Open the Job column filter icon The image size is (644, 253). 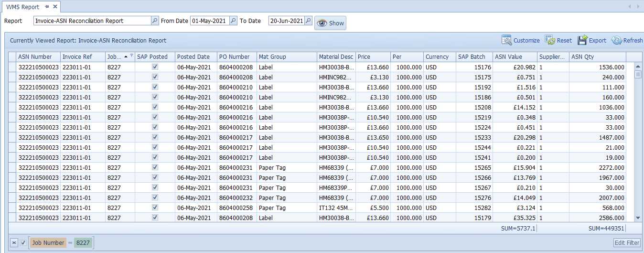[x=131, y=56]
